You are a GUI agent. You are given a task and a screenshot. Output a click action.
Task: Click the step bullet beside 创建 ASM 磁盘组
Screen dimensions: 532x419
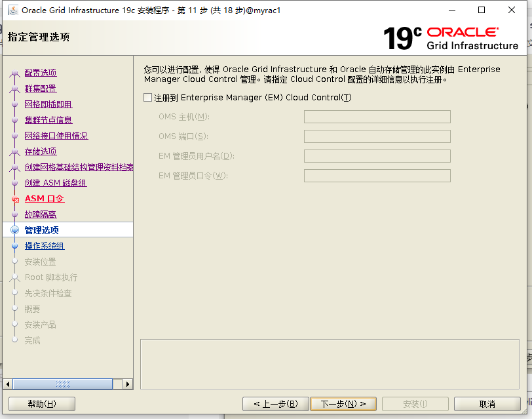(14, 183)
